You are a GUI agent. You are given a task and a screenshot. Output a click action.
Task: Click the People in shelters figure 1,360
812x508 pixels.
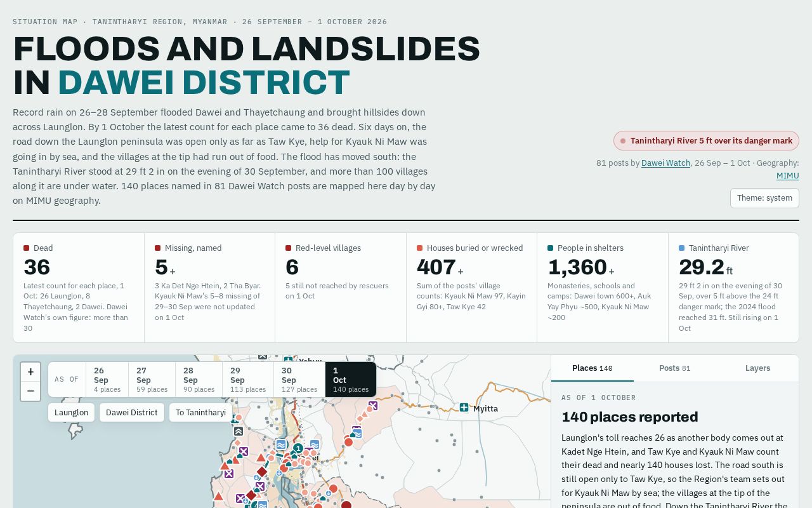point(577,267)
